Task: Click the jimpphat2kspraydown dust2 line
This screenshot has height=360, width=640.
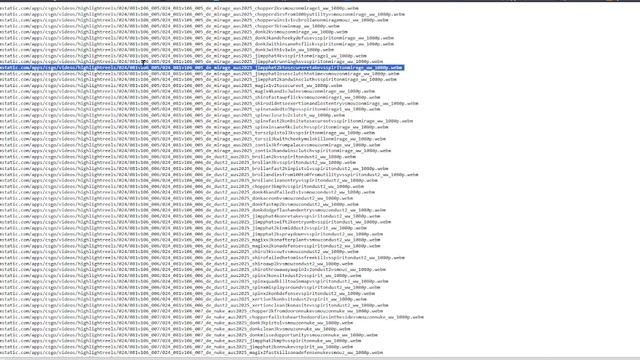Action: tap(191, 234)
